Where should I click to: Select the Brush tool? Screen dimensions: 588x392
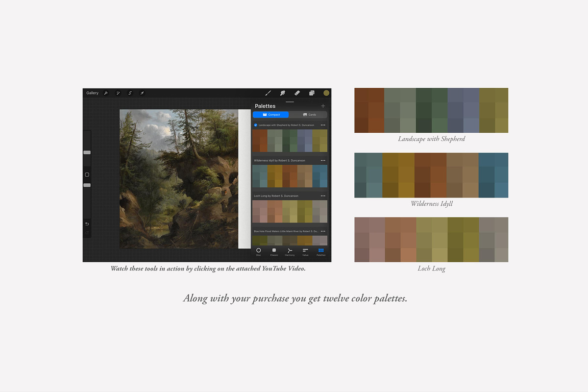(268, 93)
